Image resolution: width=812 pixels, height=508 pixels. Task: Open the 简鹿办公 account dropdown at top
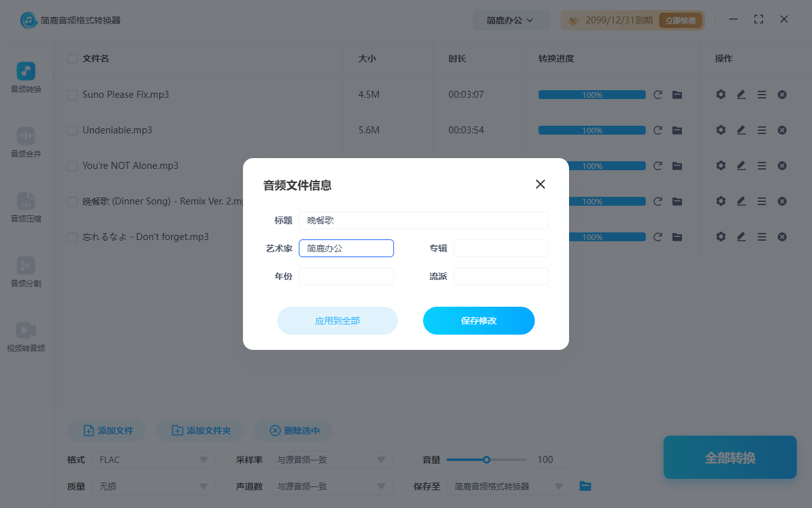[x=511, y=20]
